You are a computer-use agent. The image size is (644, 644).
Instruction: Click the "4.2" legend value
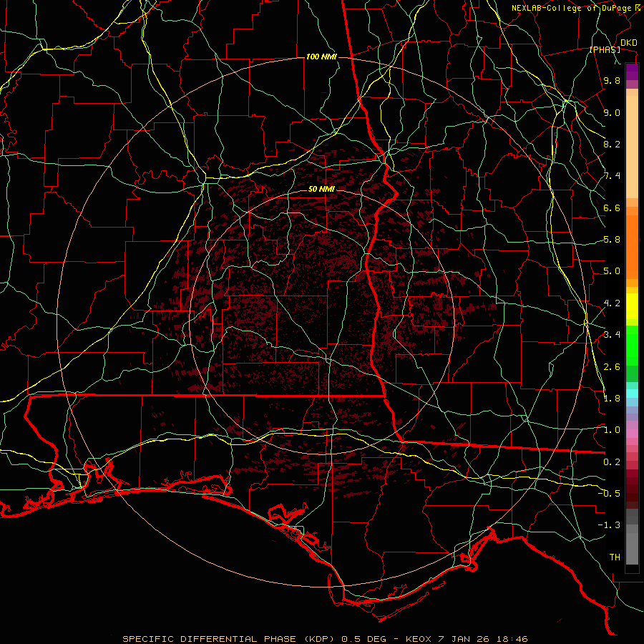click(x=612, y=303)
